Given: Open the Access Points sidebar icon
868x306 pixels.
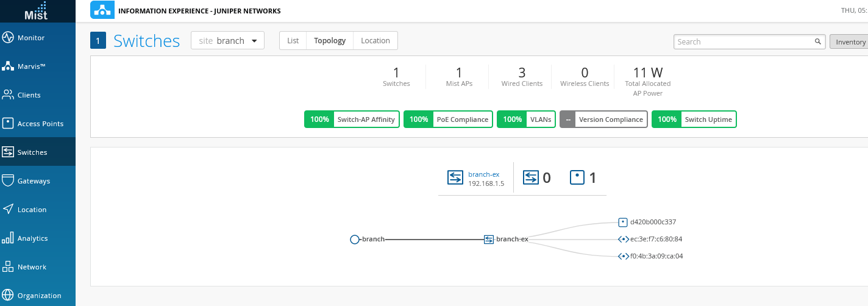Looking at the screenshot, I should tap(8, 124).
